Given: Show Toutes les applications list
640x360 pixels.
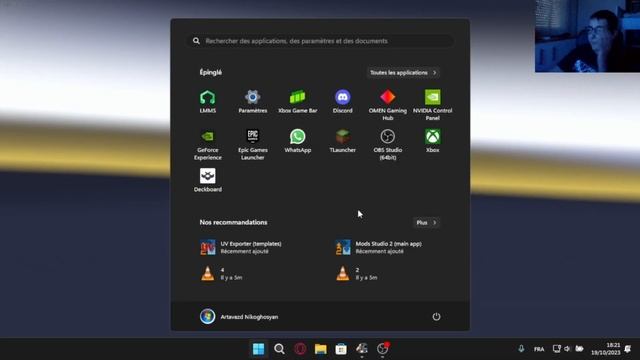Looking at the screenshot, I should pyautogui.click(x=403, y=73).
